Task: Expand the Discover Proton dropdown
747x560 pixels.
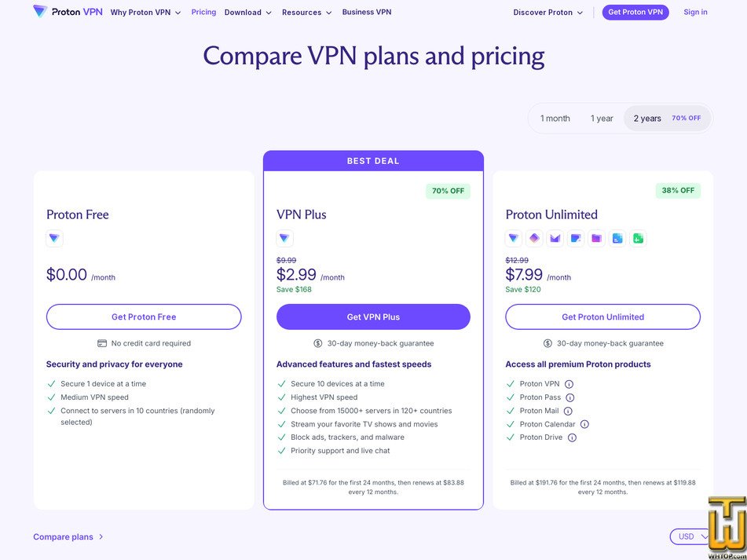Action: click(547, 12)
